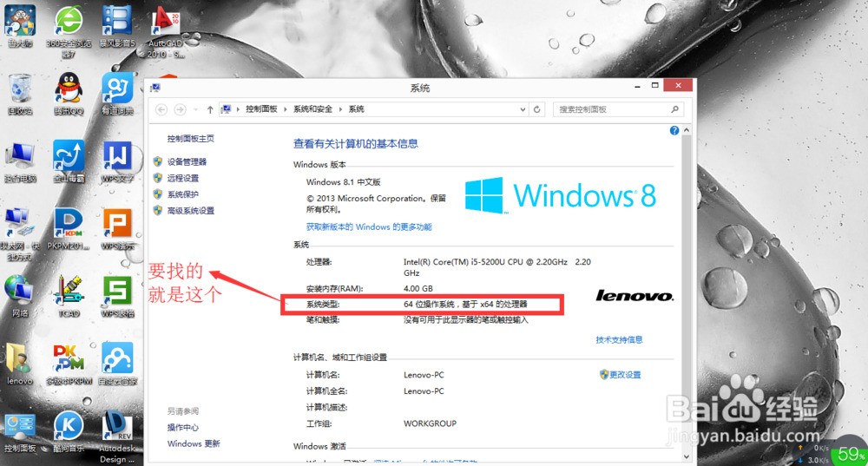Open 高级系统设置

(x=190, y=211)
